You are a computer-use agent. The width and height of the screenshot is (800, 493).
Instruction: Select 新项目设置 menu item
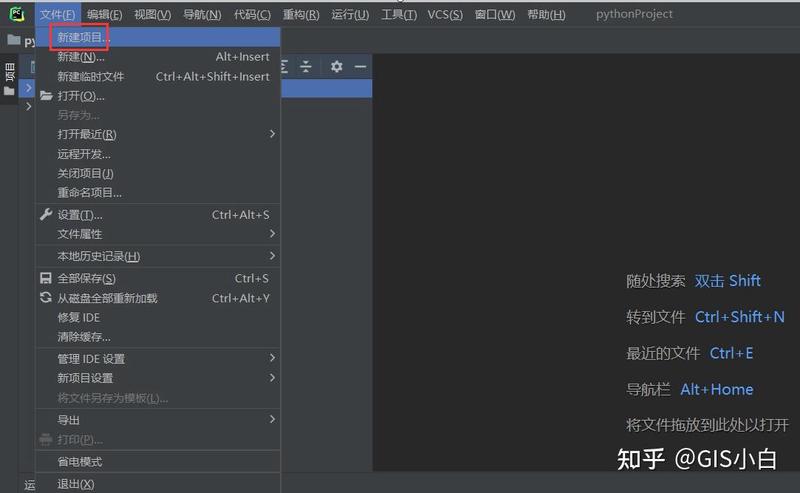coord(158,378)
